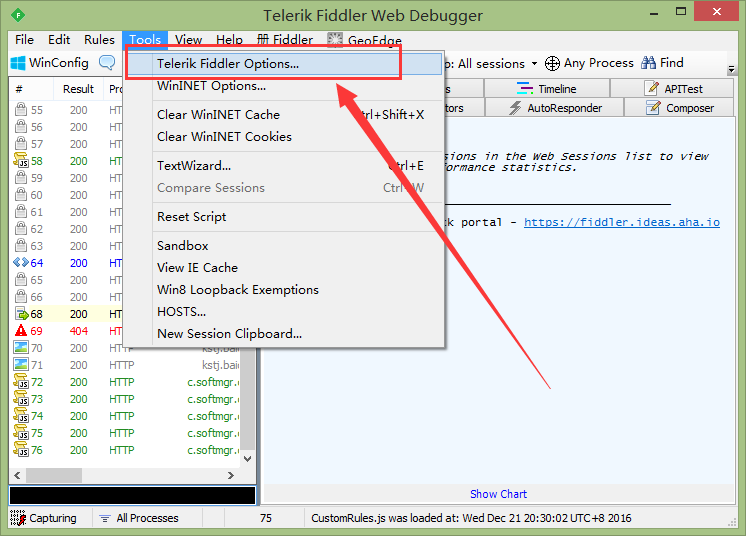This screenshot has width=746, height=536.
Task: Click the Result column header
Action: click(x=79, y=89)
